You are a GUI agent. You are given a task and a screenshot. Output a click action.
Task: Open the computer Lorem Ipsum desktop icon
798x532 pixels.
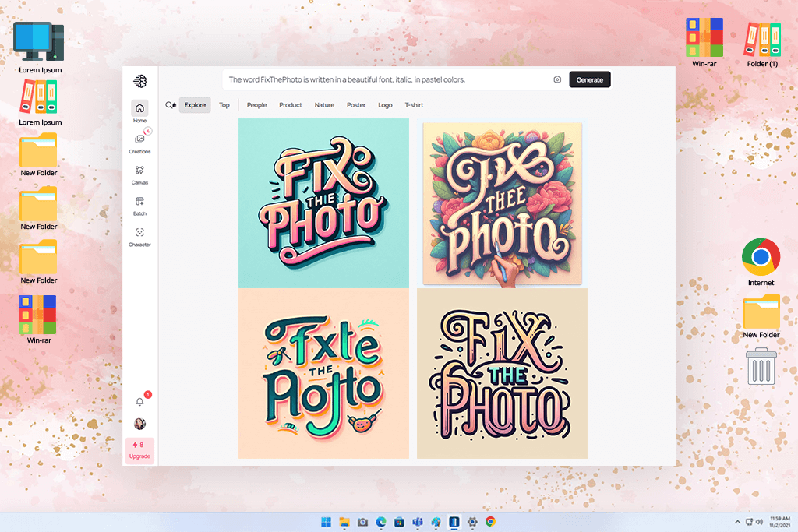pyautogui.click(x=39, y=47)
